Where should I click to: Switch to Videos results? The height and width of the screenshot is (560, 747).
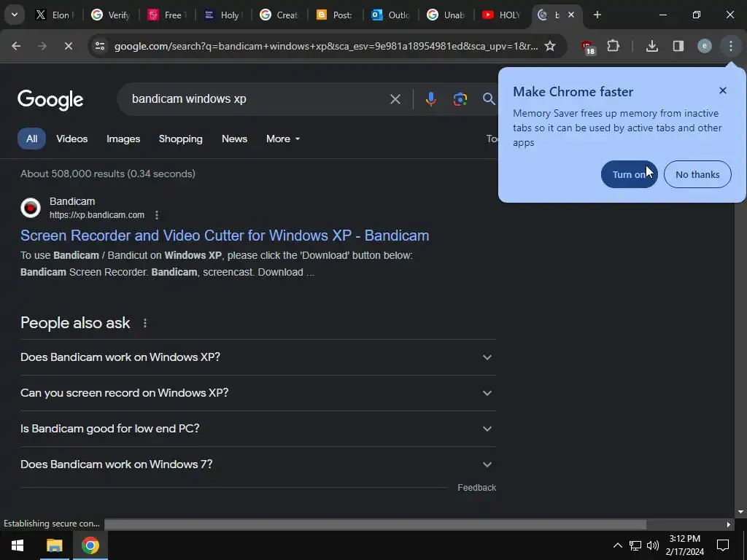(x=72, y=139)
